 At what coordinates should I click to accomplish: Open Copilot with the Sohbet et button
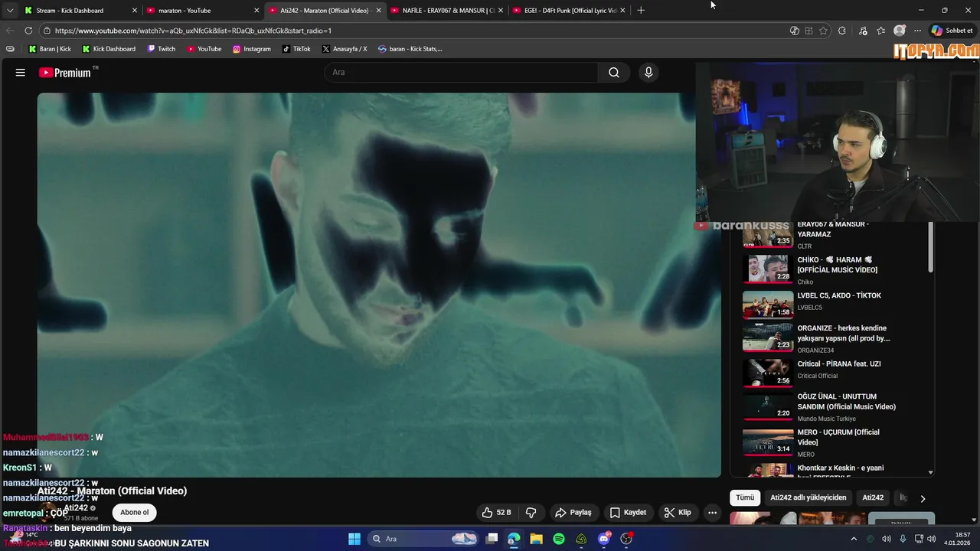[952, 31]
